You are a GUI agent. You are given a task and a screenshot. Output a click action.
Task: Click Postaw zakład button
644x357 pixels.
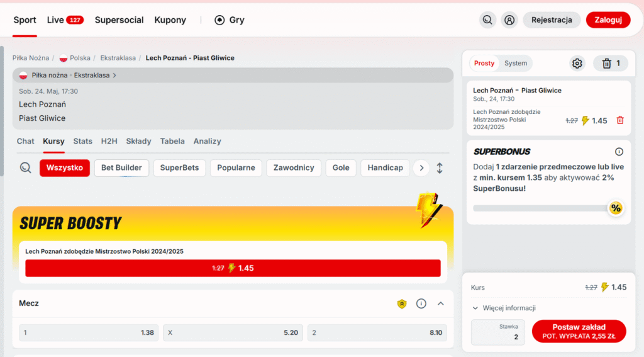(579, 331)
